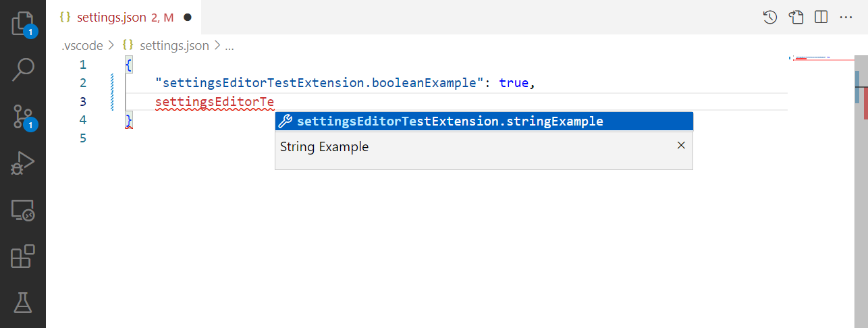Open the Source Control view
This screenshot has height=328, width=868.
pos(23,116)
